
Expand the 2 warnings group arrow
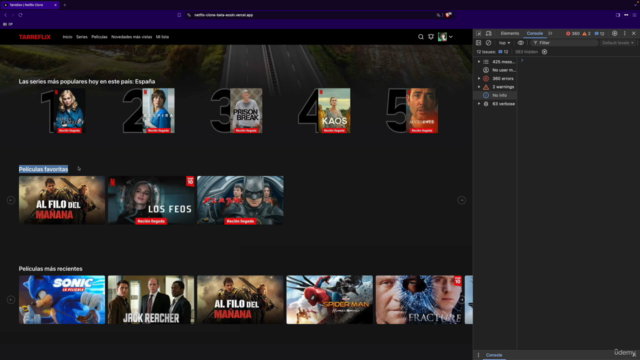tap(479, 87)
